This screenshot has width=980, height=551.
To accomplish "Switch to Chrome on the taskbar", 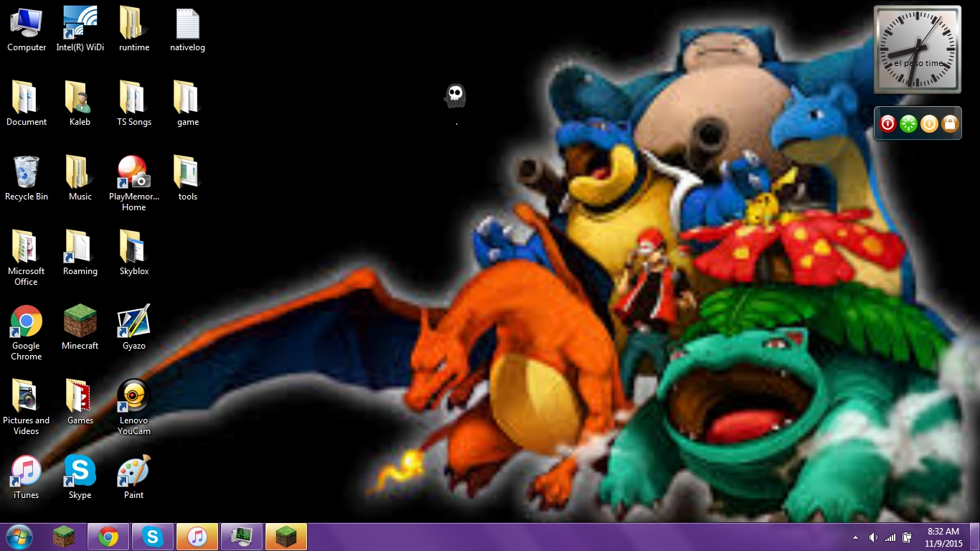I will click(108, 537).
